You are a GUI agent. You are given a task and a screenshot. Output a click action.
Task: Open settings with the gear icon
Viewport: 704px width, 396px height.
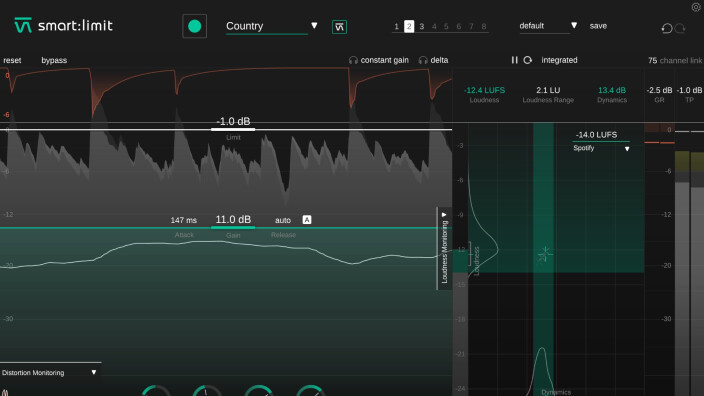point(696,7)
